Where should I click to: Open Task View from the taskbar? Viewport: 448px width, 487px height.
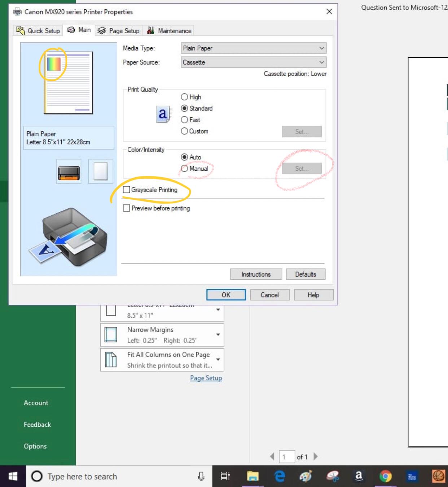225,477
